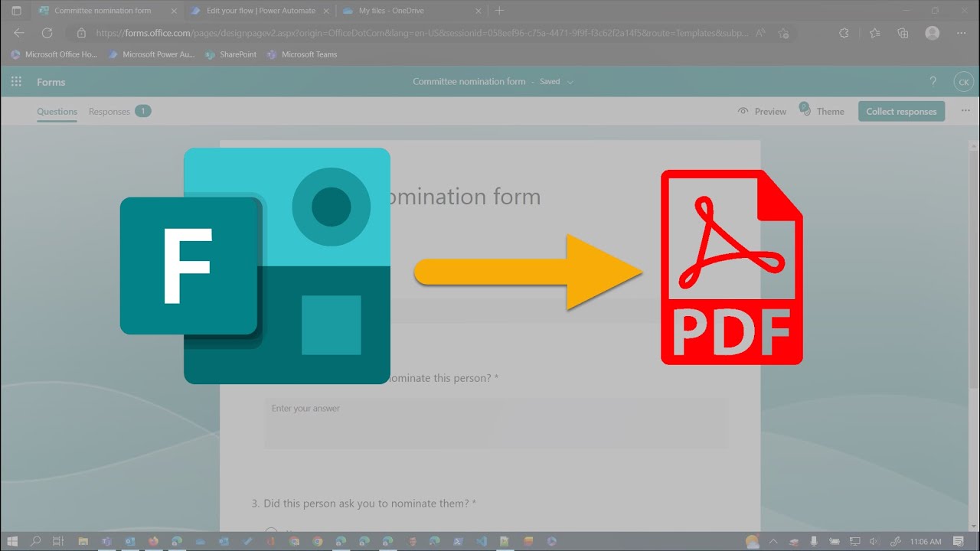Open browser Collections icon
Image resolution: width=980 pixels, height=551 pixels.
903,33
